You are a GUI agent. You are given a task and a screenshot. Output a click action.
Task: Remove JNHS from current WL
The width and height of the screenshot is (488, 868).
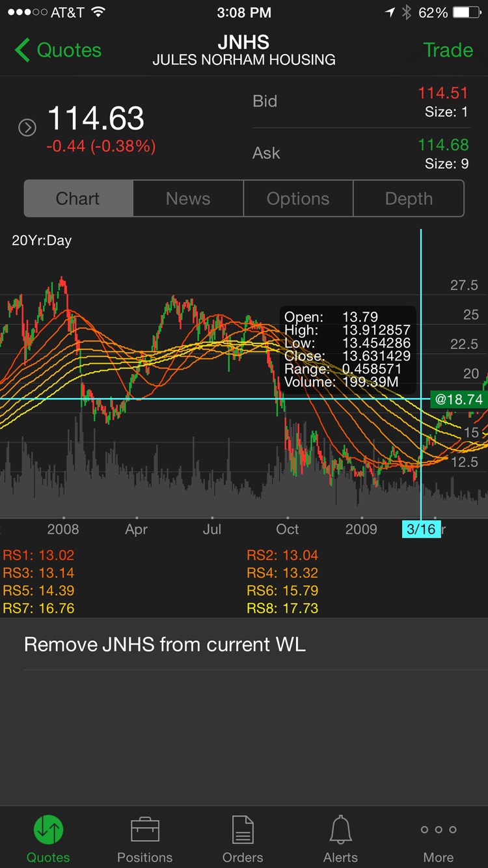(165, 644)
